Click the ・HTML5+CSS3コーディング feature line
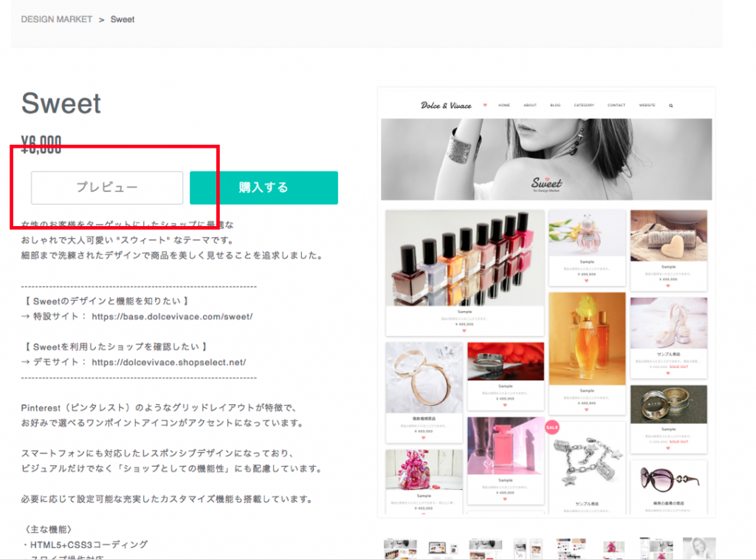Screen dimensions: 756x560 coord(85,544)
